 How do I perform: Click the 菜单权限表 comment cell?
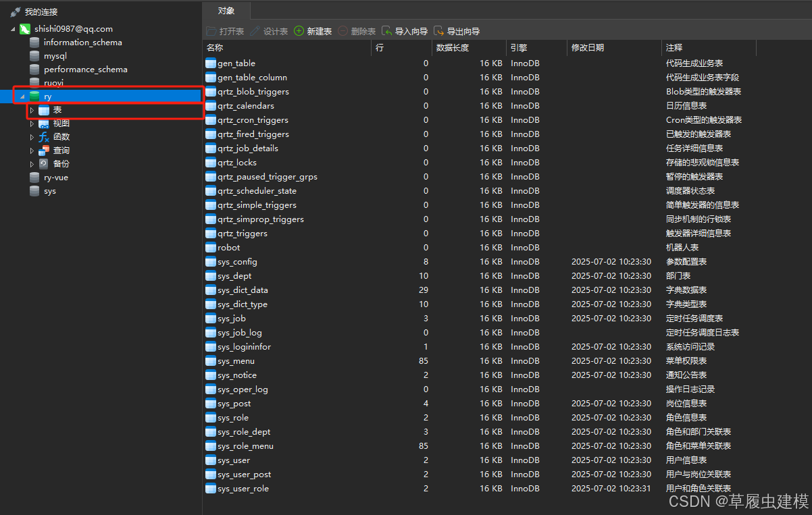pos(686,361)
